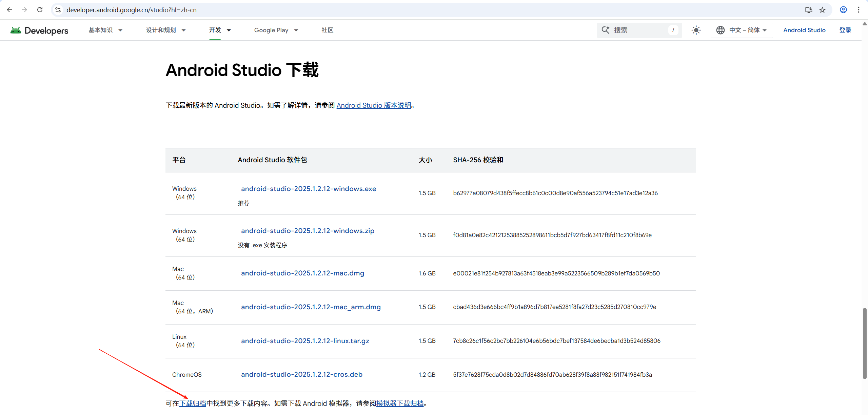Click the 登录 sign-in link
Image resolution: width=868 pixels, height=415 pixels.
click(x=845, y=30)
